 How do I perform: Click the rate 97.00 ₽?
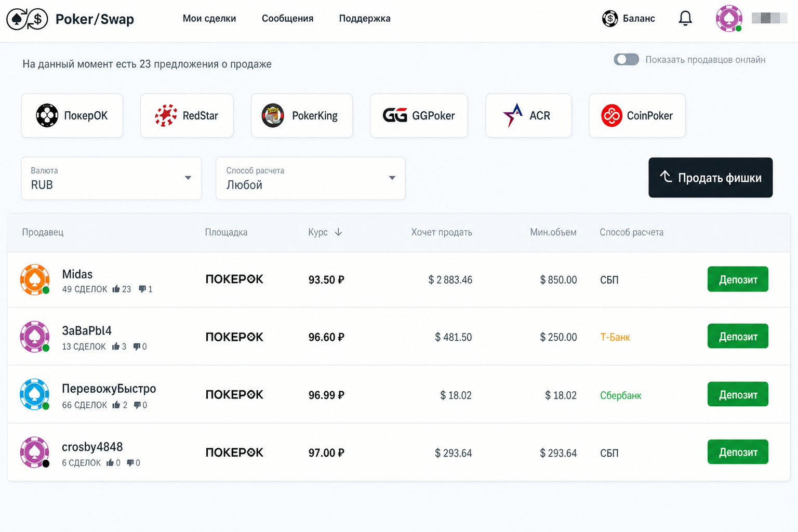click(326, 453)
